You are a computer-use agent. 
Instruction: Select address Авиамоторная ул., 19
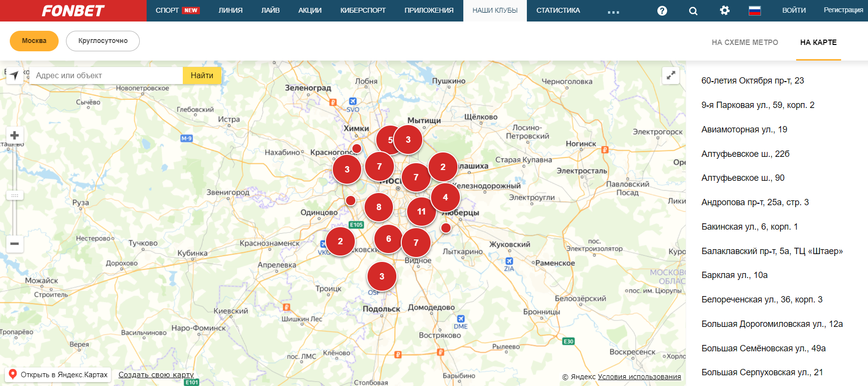coord(744,129)
